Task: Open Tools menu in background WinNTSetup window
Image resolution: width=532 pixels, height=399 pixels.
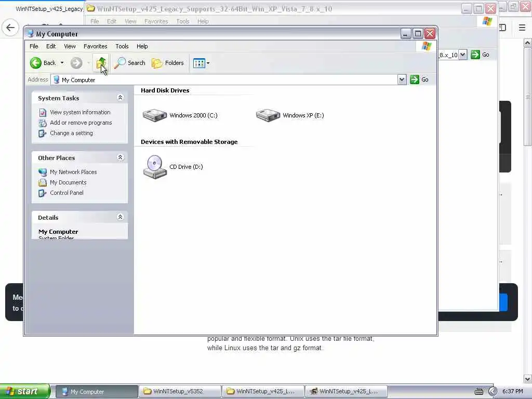Action: [x=182, y=21]
